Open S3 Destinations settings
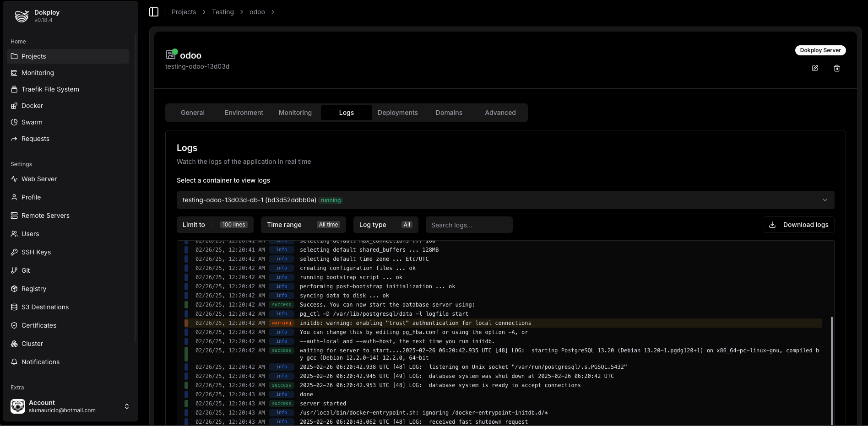This screenshot has width=868, height=426. pyautogui.click(x=45, y=307)
